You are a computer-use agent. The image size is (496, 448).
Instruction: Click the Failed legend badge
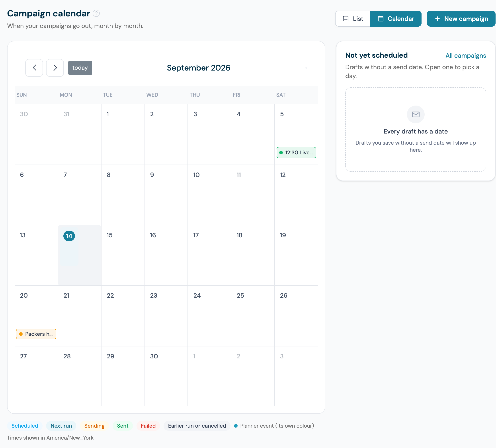[x=148, y=426]
